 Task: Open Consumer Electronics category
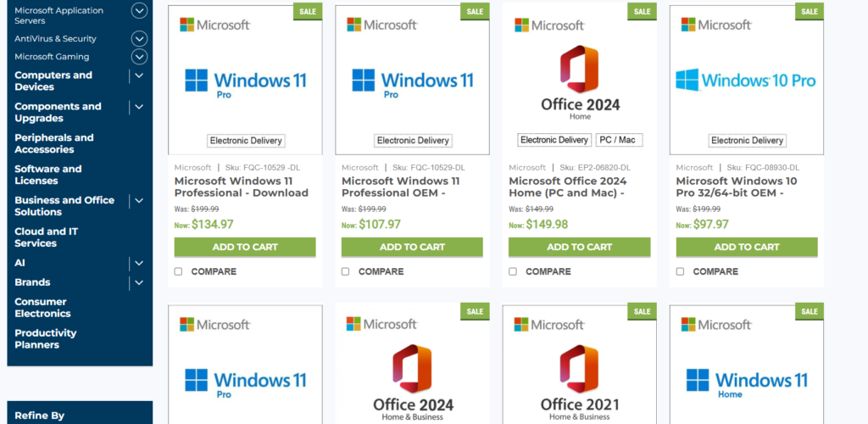[42, 308]
